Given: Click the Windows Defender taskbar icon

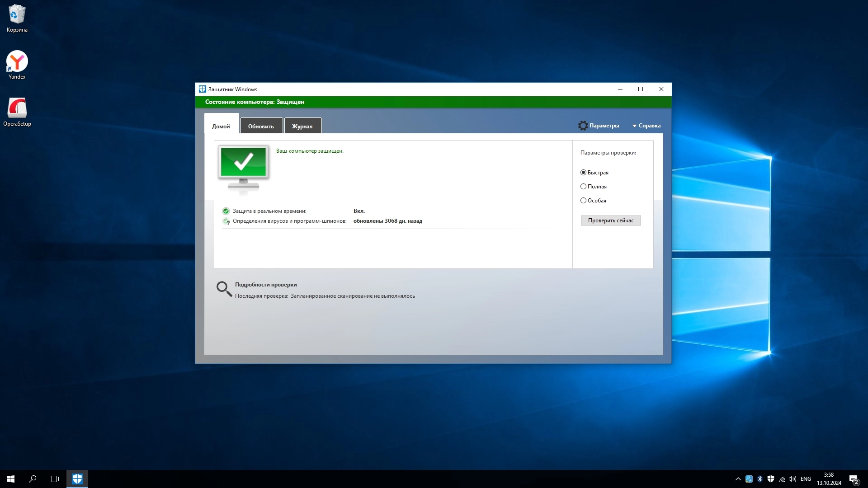Looking at the screenshot, I should pyautogui.click(x=77, y=479).
